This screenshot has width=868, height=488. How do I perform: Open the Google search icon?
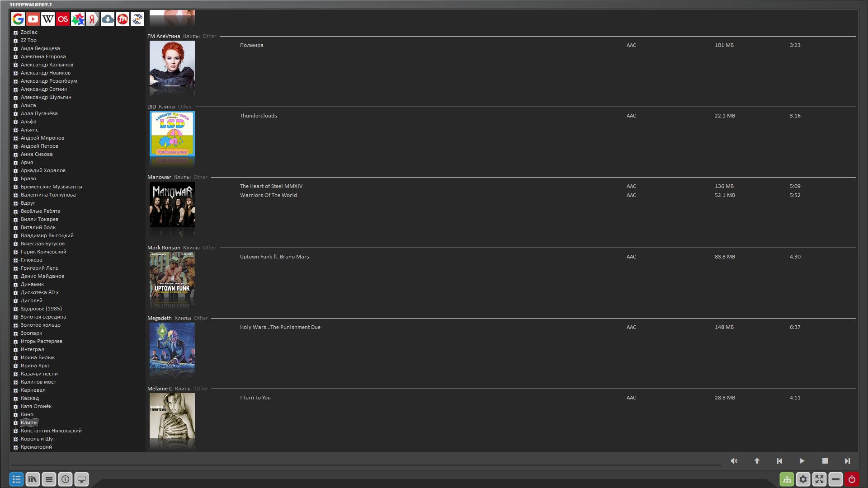tap(18, 19)
